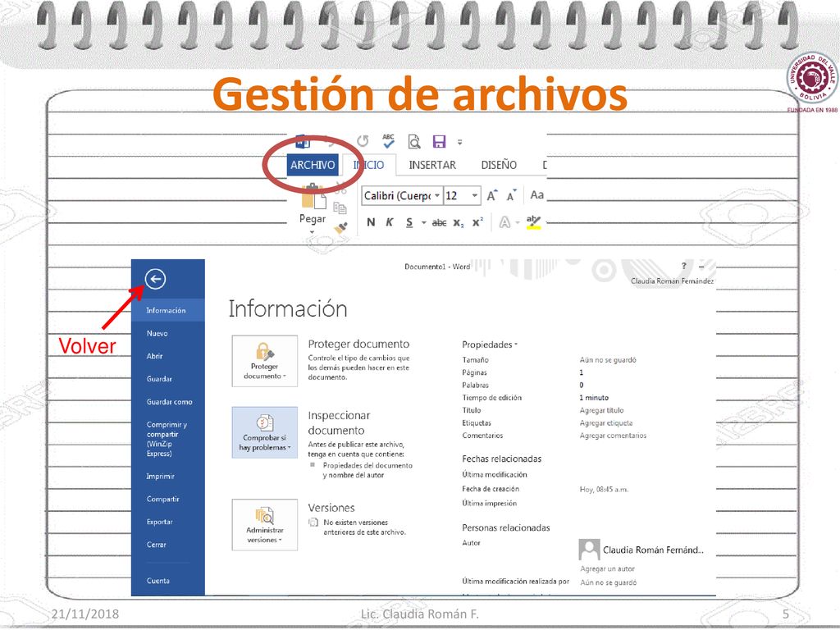Select Información in backstage menu
The width and height of the screenshot is (840, 630).
pos(167,310)
